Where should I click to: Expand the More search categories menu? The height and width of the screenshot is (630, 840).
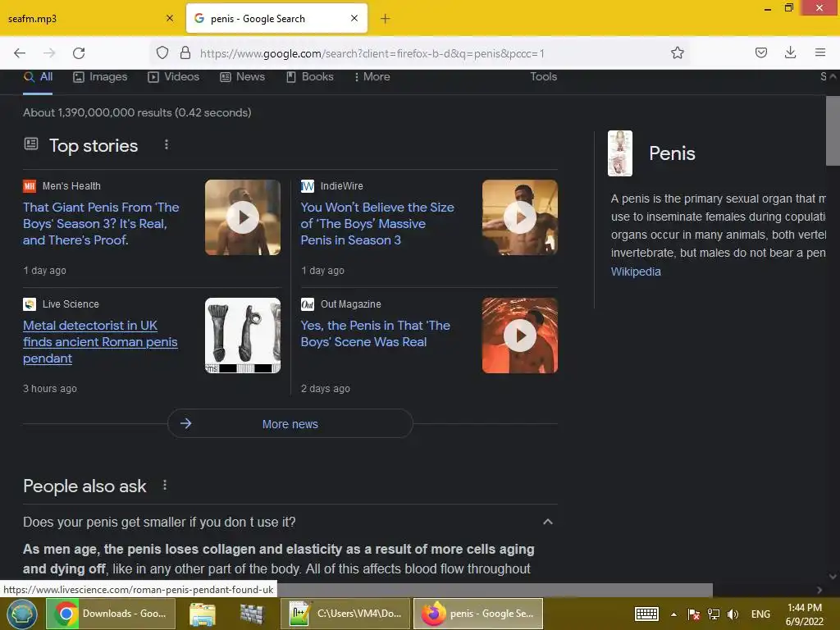click(x=372, y=77)
